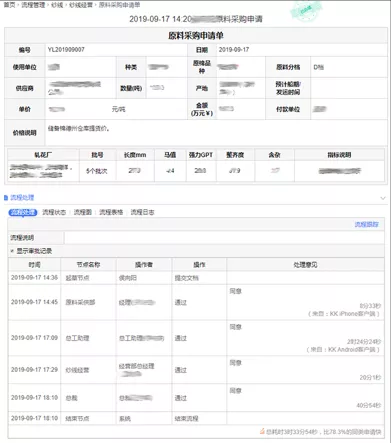Click the KK iPhone客户端 source note
This screenshot has width=391, height=443.
click(344, 314)
